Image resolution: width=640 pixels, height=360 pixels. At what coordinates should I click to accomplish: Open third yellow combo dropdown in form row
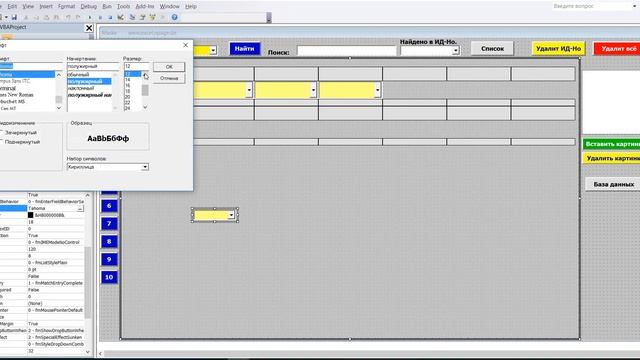(x=377, y=90)
